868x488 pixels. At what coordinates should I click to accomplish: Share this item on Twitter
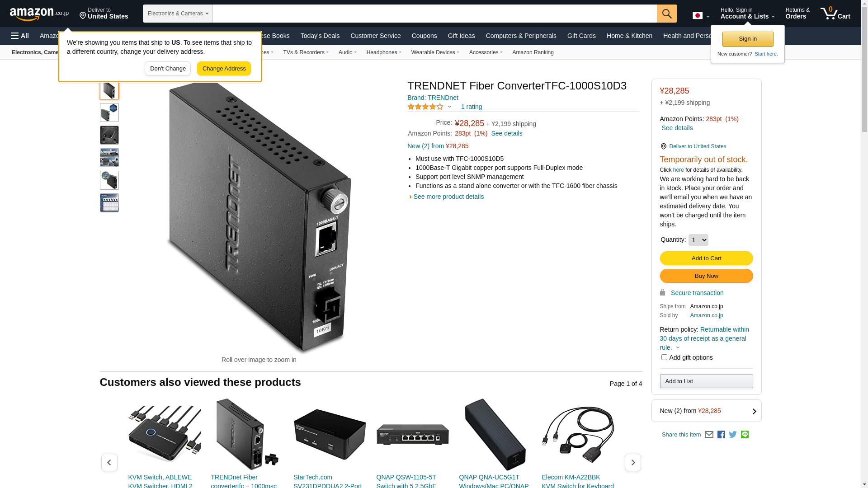pyautogui.click(x=733, y=435)
